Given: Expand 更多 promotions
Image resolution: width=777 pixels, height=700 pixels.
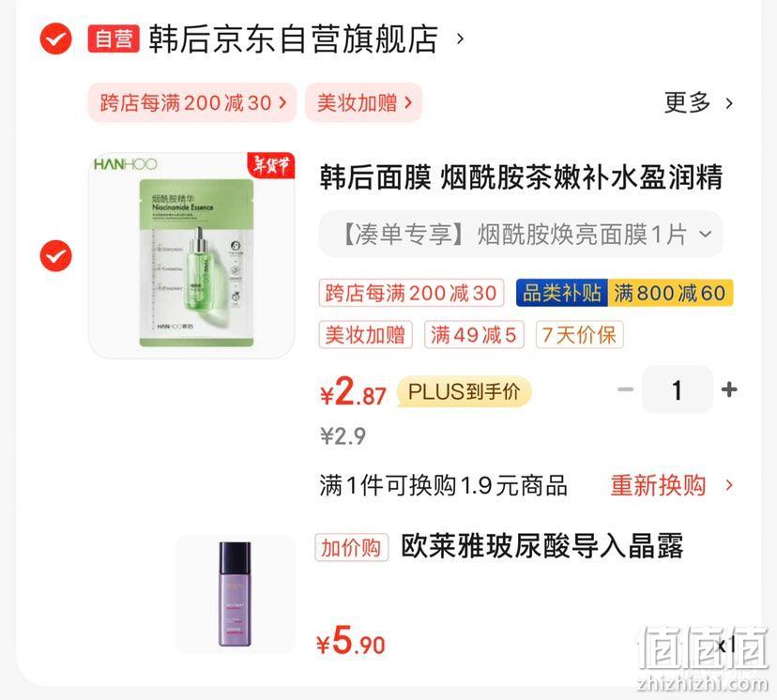Looking at the screenshot, I should tap(699, 102).
